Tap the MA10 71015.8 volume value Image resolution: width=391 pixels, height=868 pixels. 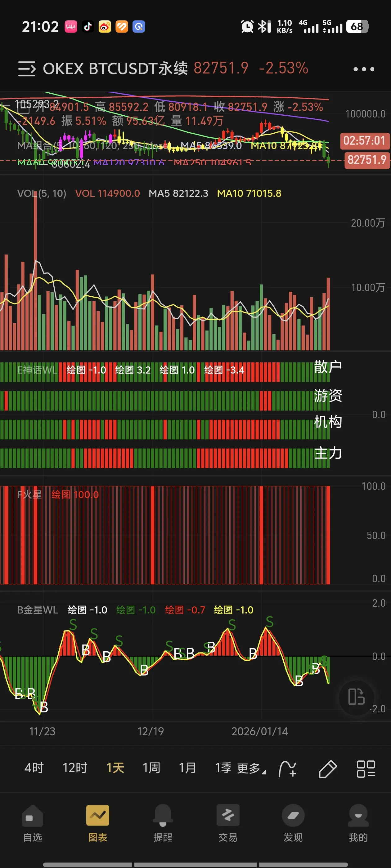click(x=249, y=193)
